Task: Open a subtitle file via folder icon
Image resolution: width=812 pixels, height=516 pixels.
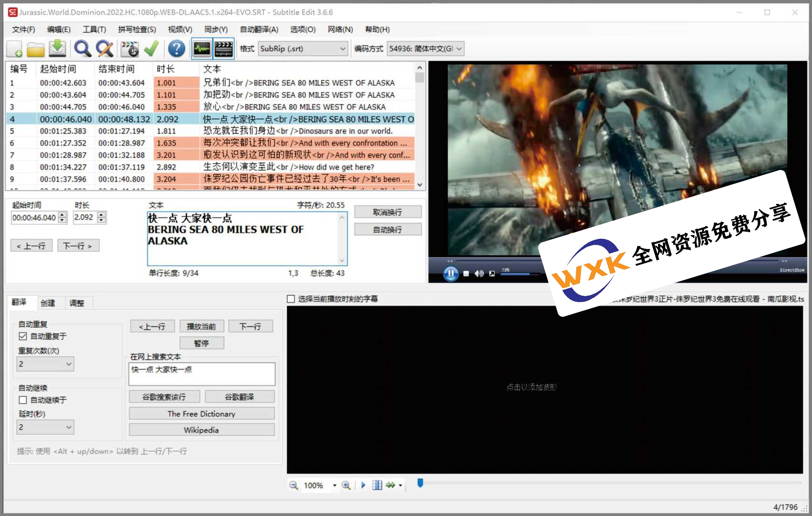Action: pos(36,49)
